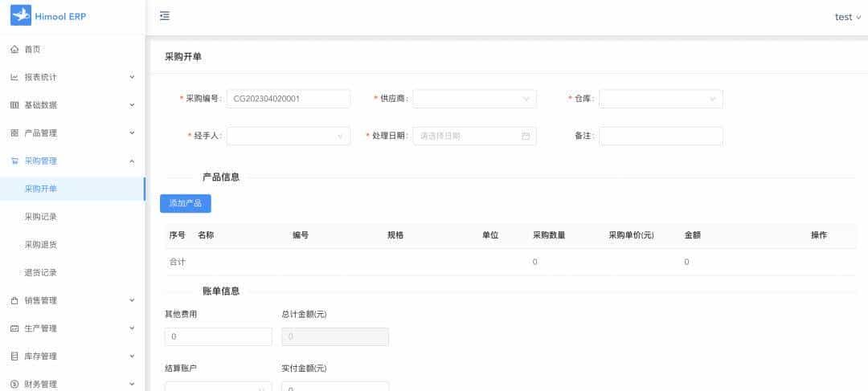Image resolution: width=868 pixels, height=391 pixels.
Task: Go to 首页 in the sidebar
Action: click(72, 49)
